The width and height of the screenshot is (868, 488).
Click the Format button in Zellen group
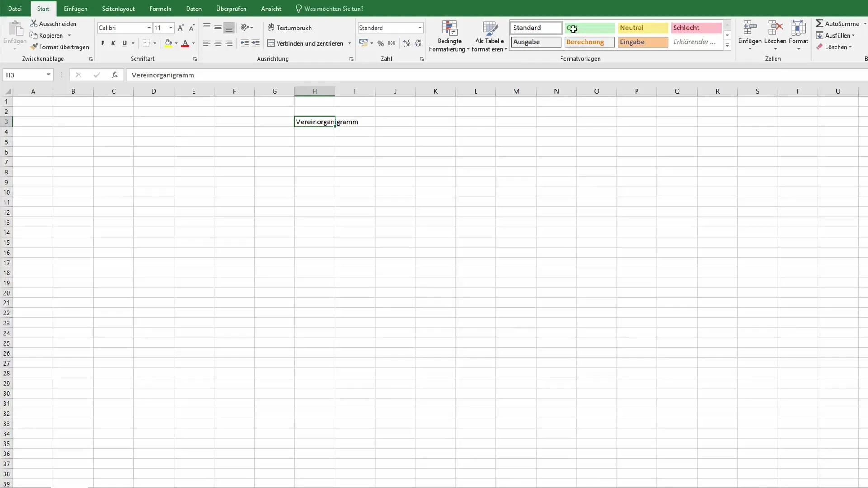[798, 35]
